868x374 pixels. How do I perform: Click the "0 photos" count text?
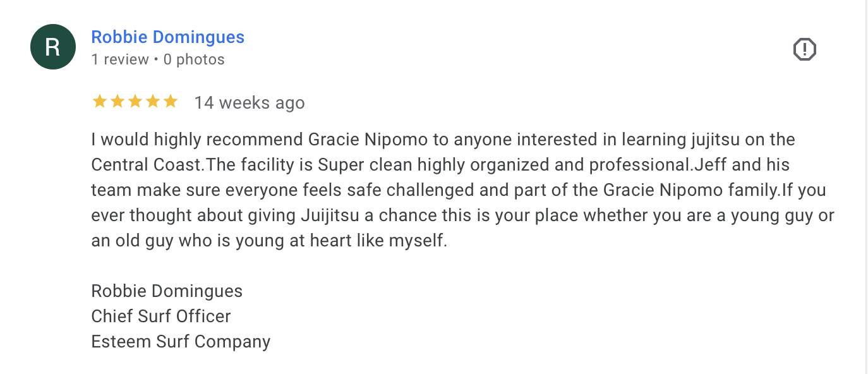(x=194, y=59)
